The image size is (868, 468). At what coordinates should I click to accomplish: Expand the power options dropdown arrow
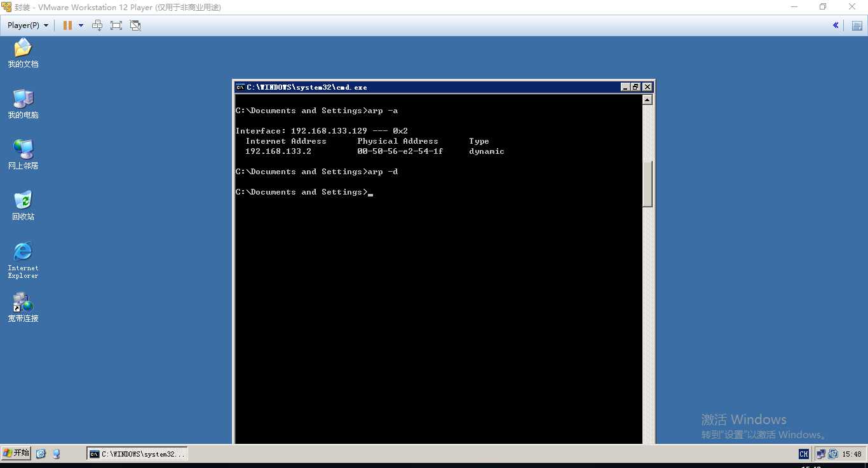(x=81, y=25)
